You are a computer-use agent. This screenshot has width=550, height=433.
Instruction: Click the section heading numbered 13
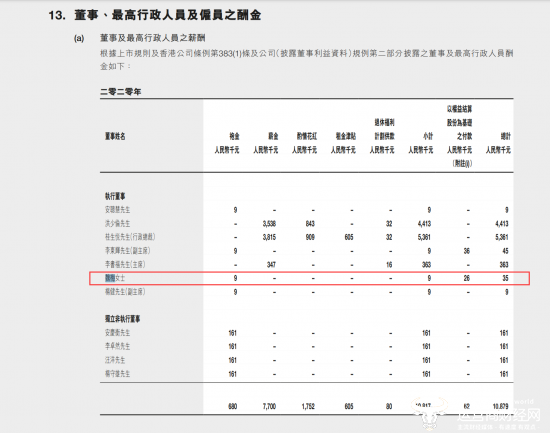[x=155, y=15]
